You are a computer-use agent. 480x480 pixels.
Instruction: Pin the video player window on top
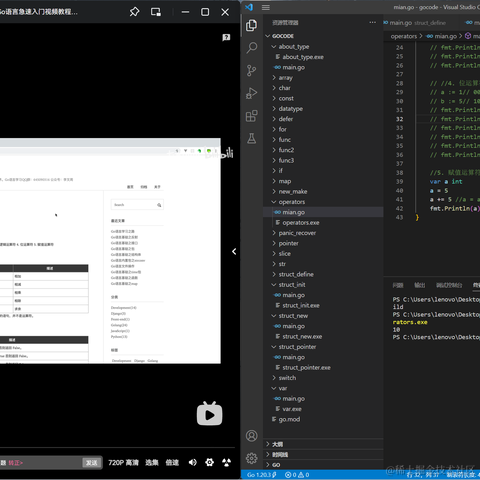coord(134,12)
